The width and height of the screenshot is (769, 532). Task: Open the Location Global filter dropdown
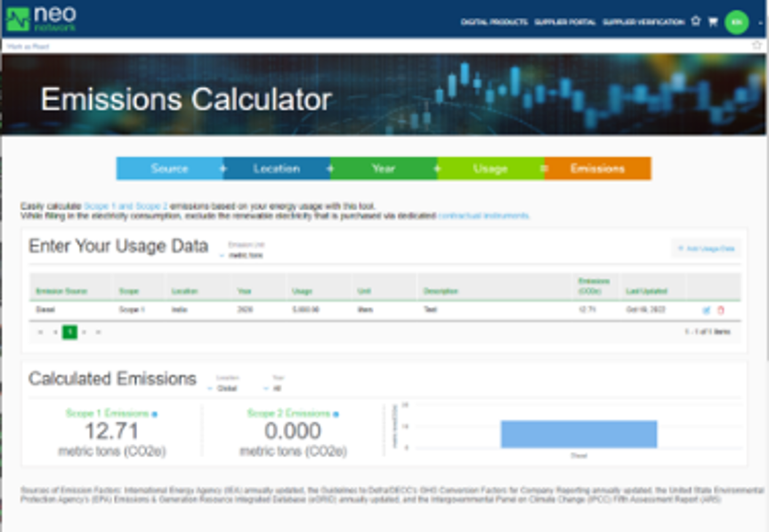click(x=223, y=389)
